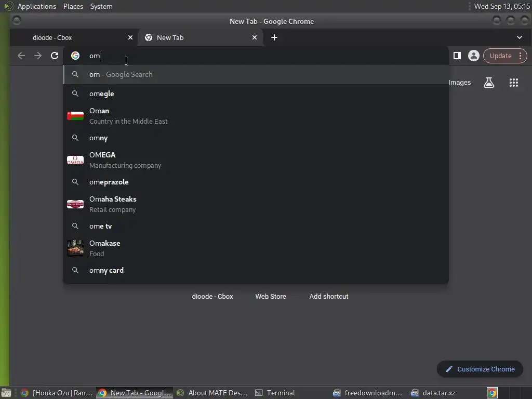Choose OMEGA Manufacturing company suggestion
This screenshot has width=532, height=399.
[x=256, y=160]
